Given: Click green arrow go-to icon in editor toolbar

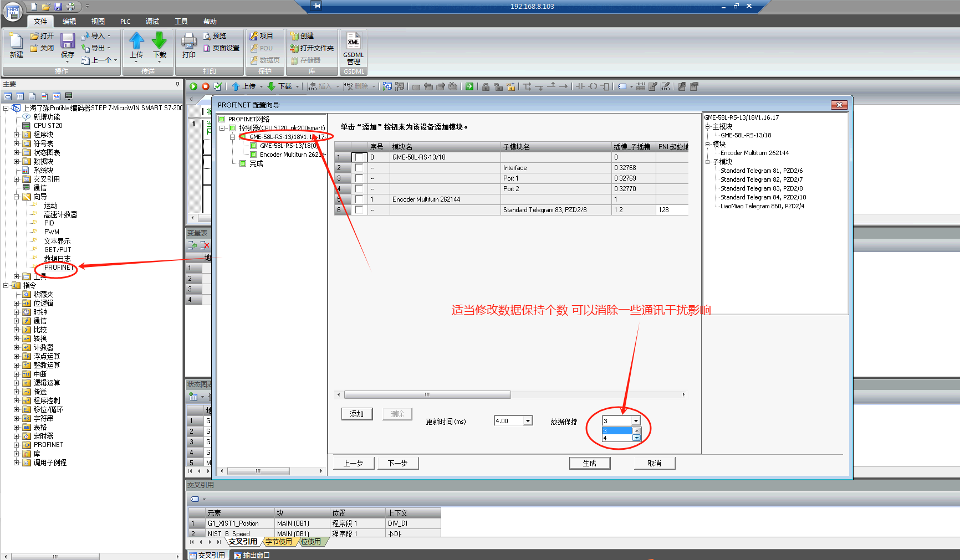Looking at the screenshot, I should click(x=469, y=86).
